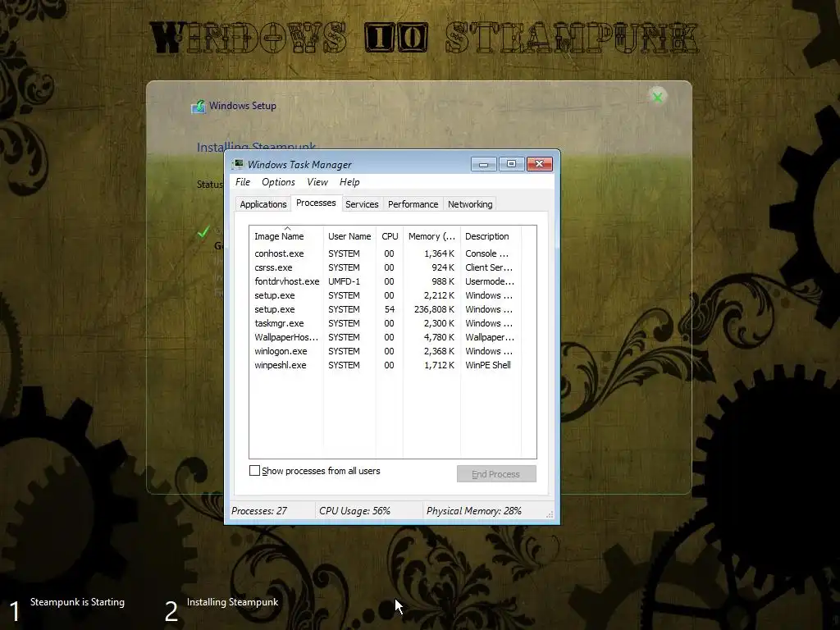The image size is (840, 630).
Task: Enable Show processes from all users
Action: coord(254,470)
